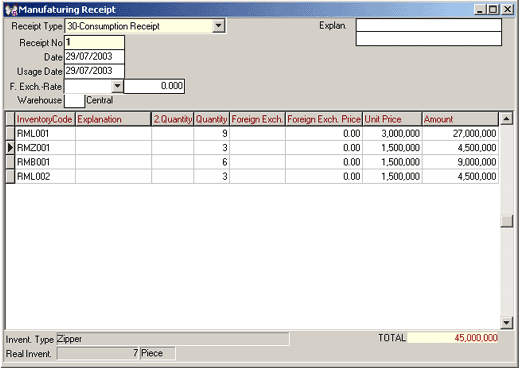Select row selector for RML001 row
Screen dimensions: 520x371
pyautogui.click(x=10, y=134)
